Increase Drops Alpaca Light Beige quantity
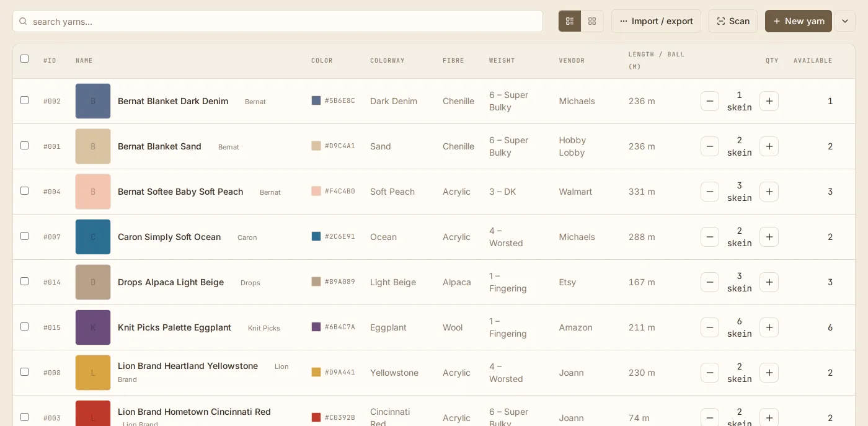The image size is (868, 426). (x=769, y=282)
